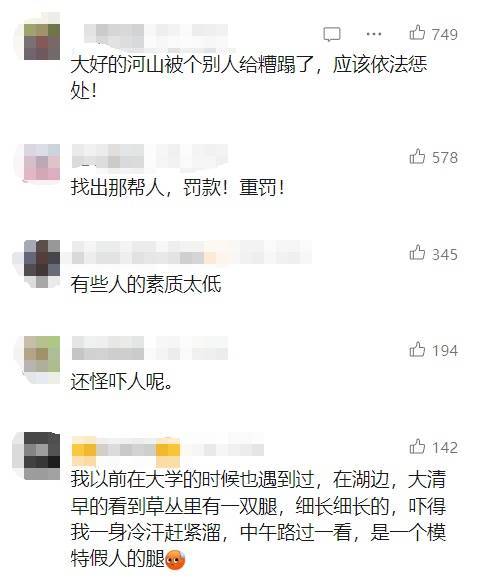Screen dimensions: 481x584
Task: Open username above 有些人的素质太低 comment
Action: pyautogui.click(x=192, y=253)
